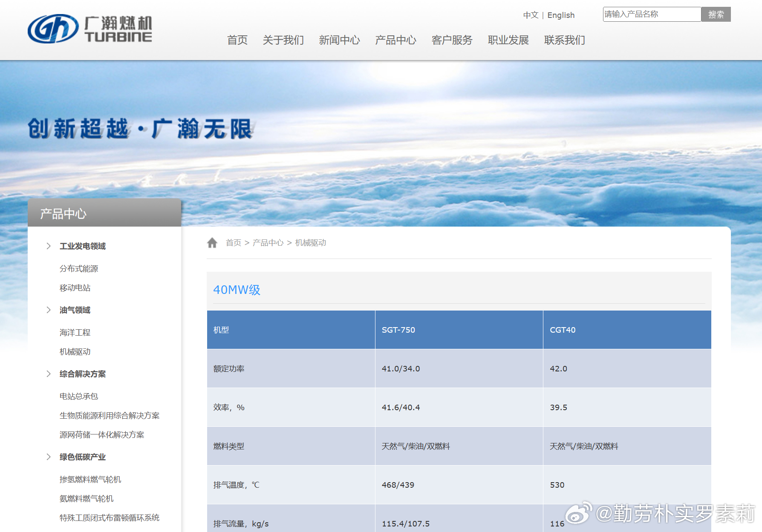Click the 搜索 search button

click(x=716, y=14)
